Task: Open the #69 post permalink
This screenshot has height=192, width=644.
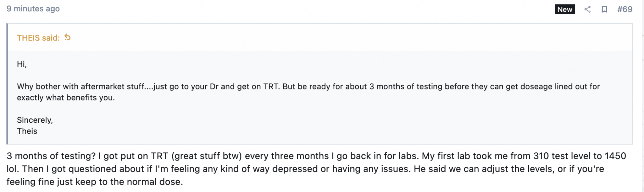Action: pos(625,9)
